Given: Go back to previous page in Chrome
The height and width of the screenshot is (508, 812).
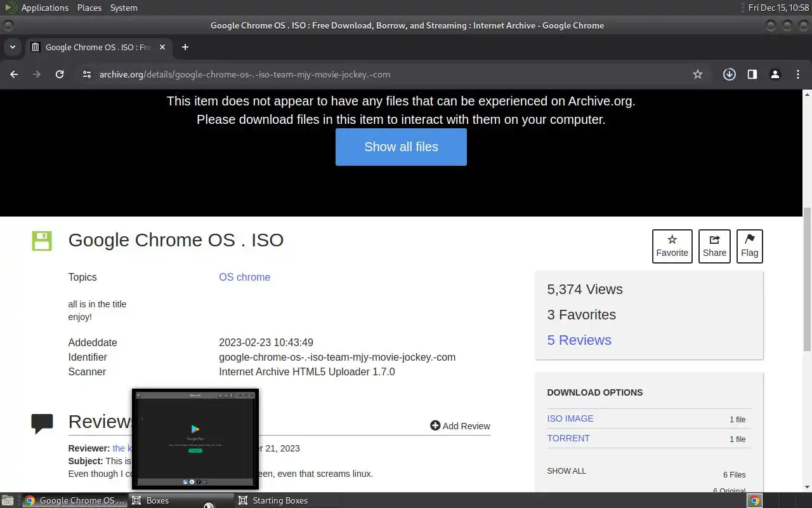Looking at the screenshot, I should 14,74.
